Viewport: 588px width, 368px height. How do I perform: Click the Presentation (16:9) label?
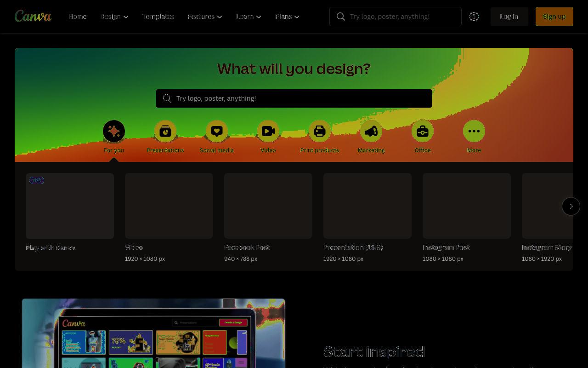point(353,247)
